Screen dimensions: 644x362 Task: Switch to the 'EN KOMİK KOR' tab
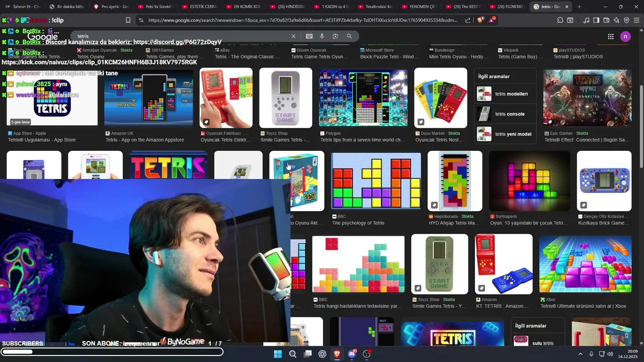[x=244, y=7]
